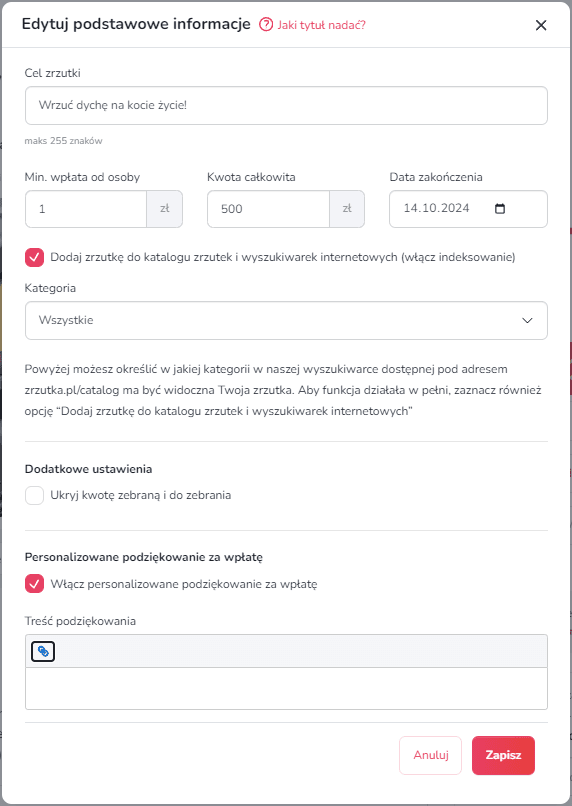
Task: Close the dialog with the X icon
Action: coord(541,25)
